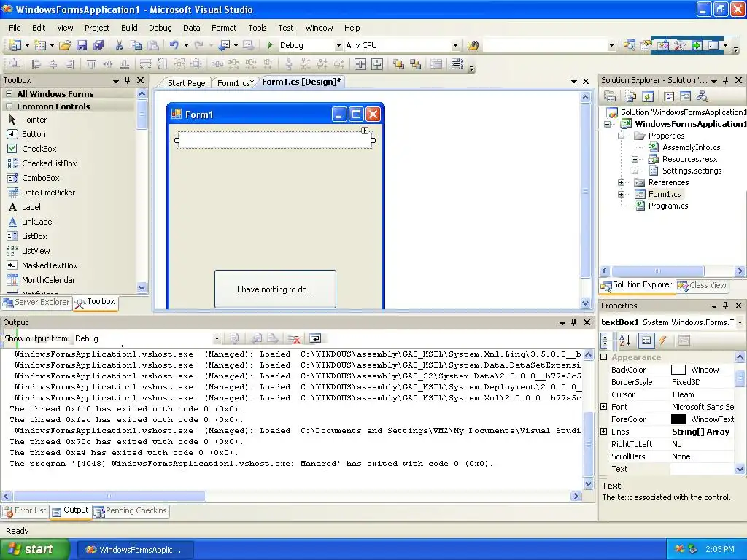
Task: Click the 'I have nothing to do...' button
Action: tap(275, 289)
